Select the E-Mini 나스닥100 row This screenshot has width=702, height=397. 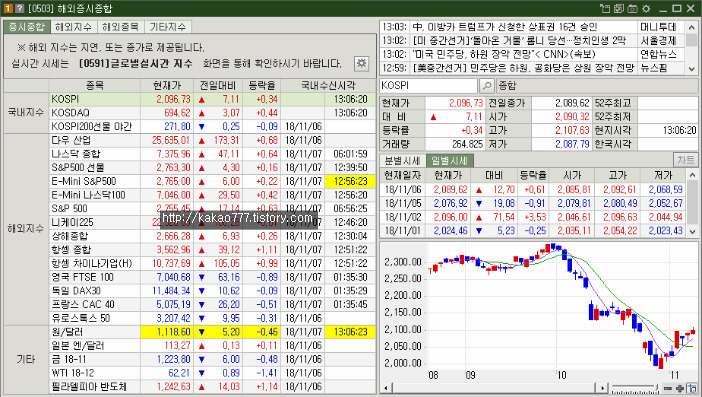tap(212, 195)
